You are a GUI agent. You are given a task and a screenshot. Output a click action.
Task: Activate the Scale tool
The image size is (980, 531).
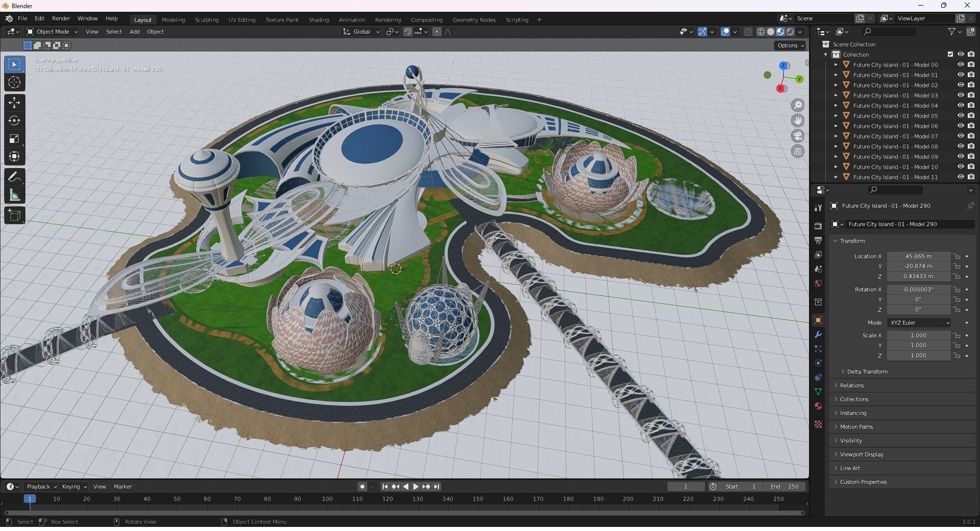(14, 138)
